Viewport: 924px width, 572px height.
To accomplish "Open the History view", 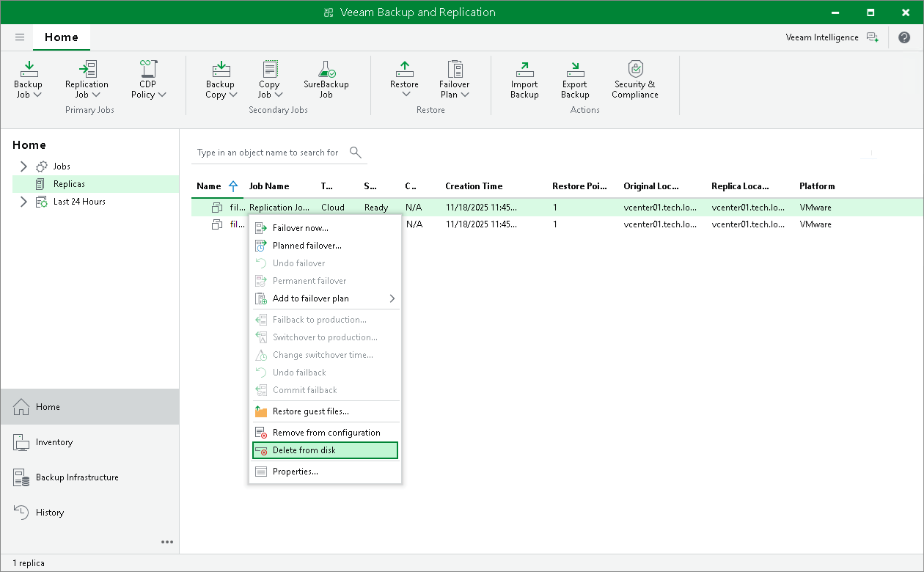I will (x=51, y=512).
